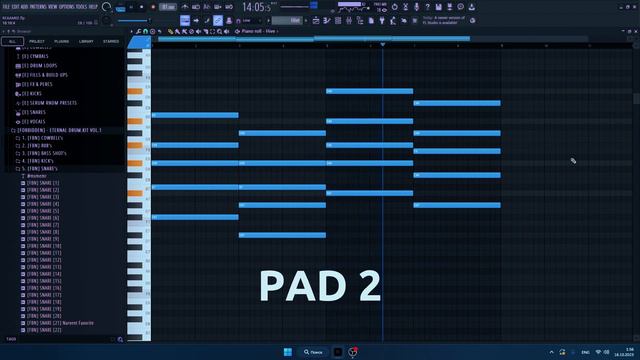Click the record button
640x360 pixels.
tap(153, 7)
